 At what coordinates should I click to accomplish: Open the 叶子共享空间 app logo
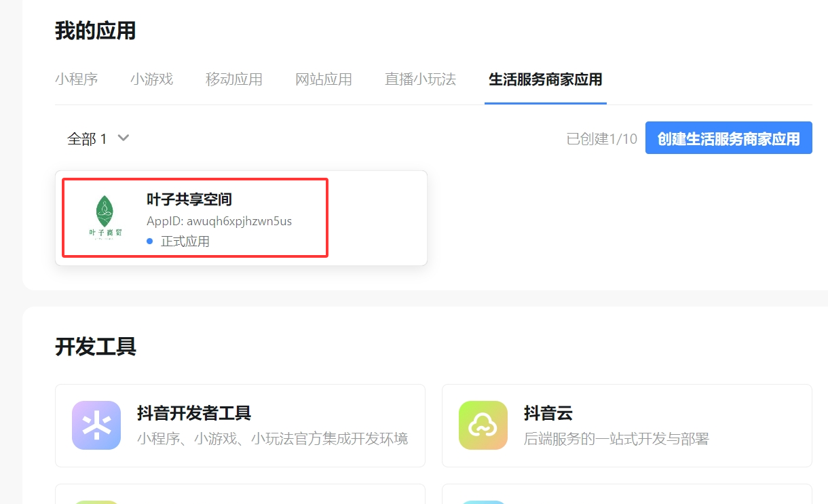(x=105, y=218)
